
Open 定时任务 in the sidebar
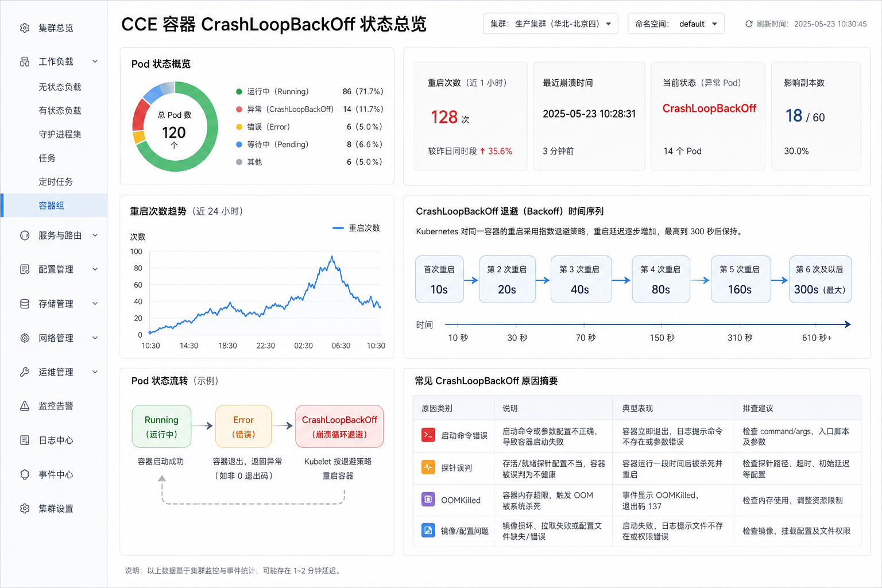(x=56, y=181)
